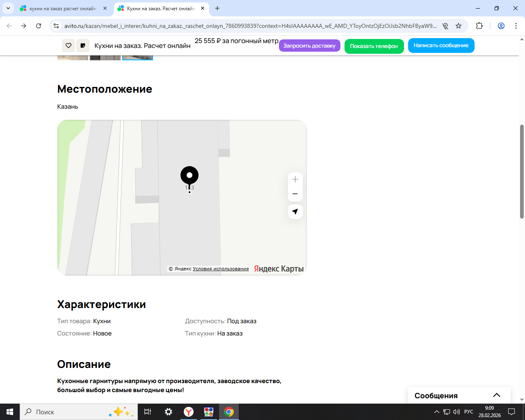This screenshot has height=420, width=525.
Task: Click 'Запросить доставку' button
Action: [310, 46]
